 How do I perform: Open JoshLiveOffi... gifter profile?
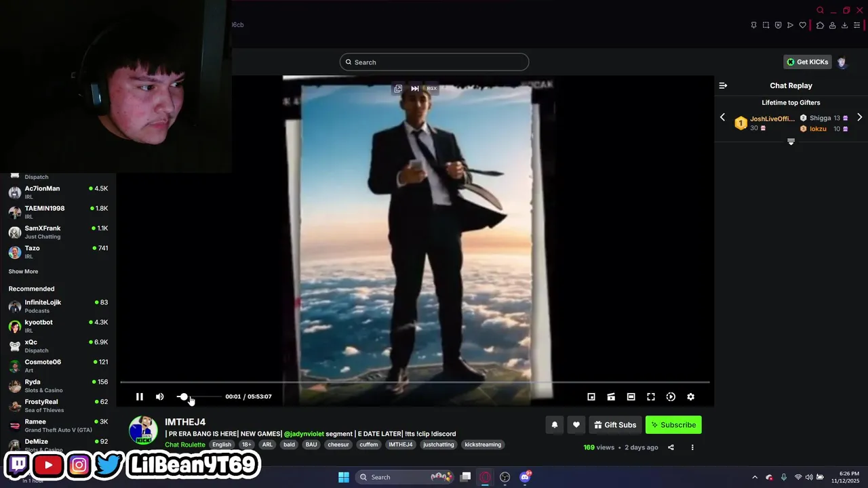772,119
